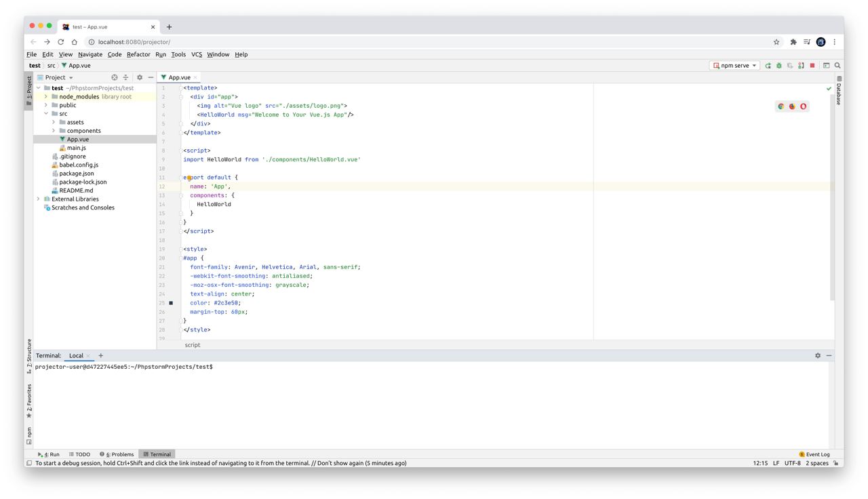Viewport: 868px width, 499px height.
Task: Stop the running npm serve process
Action: [812, 66]
